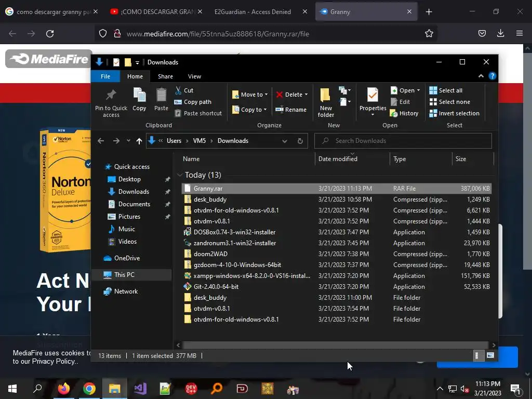Click the Edit command in Open group

[401, 102]
